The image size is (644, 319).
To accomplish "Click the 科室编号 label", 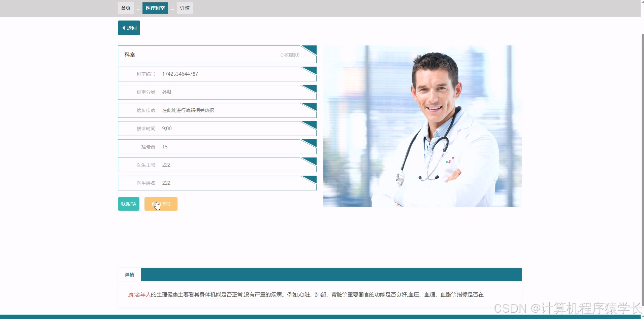I will (x=146, y=74).
